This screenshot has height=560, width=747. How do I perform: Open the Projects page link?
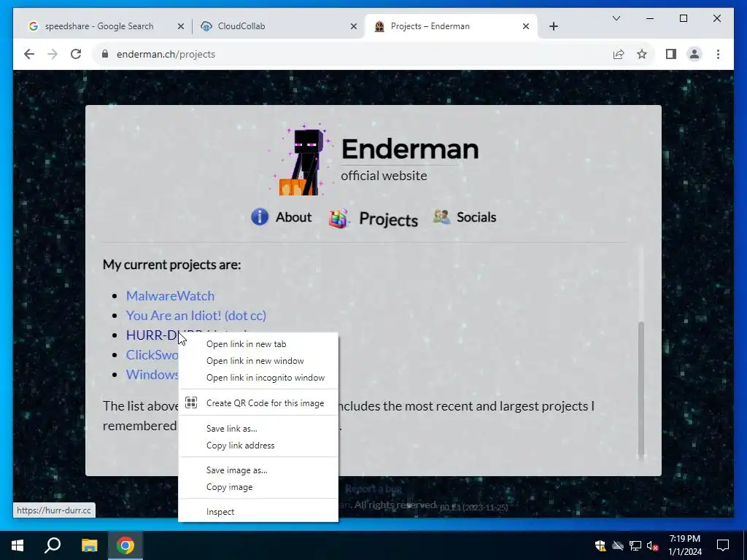click(388, 219)
